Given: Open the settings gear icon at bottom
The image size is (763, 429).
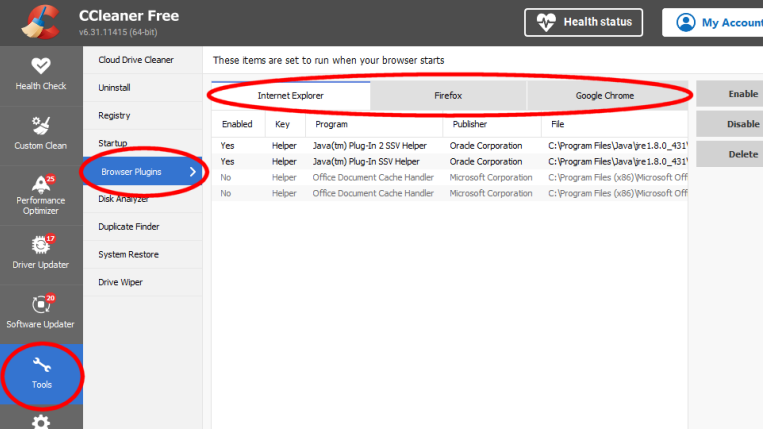Looking at the screenshot, I should (41, 421).
